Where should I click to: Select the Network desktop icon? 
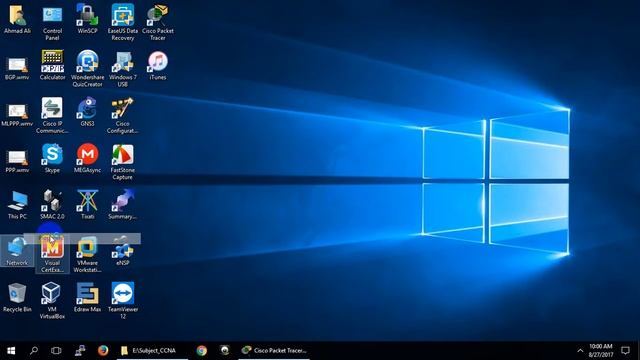point(17,251)
